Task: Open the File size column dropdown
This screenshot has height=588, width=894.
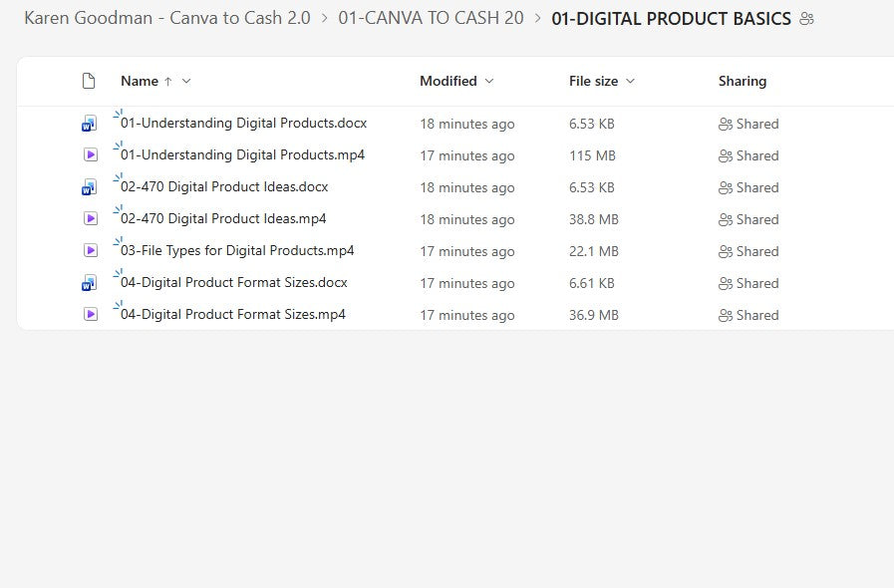Action: pyautogui.click(x=631, y=81)
